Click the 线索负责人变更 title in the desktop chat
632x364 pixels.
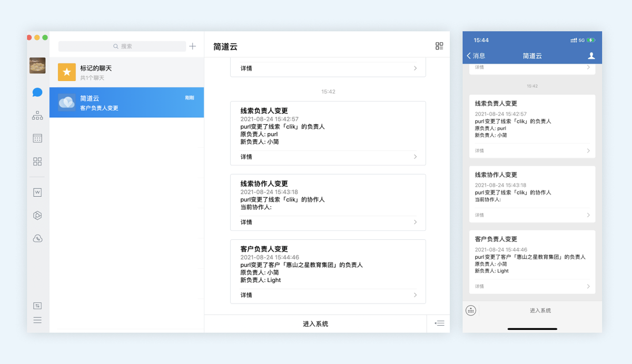click(x=264, y=111)
